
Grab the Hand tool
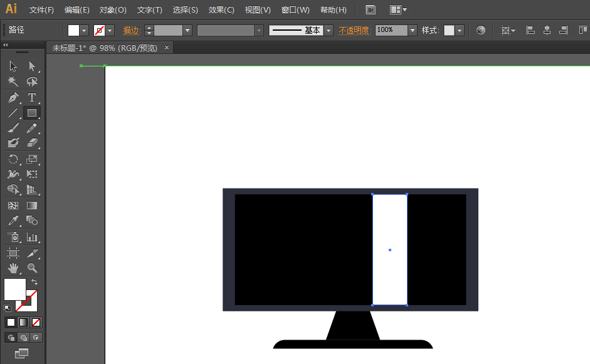tap(13, 267)
